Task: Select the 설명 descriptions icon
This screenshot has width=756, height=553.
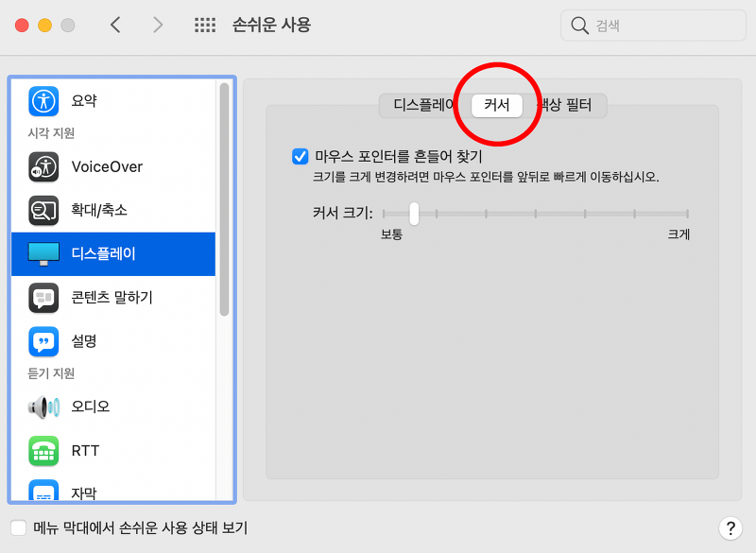Action: point(43,341)
